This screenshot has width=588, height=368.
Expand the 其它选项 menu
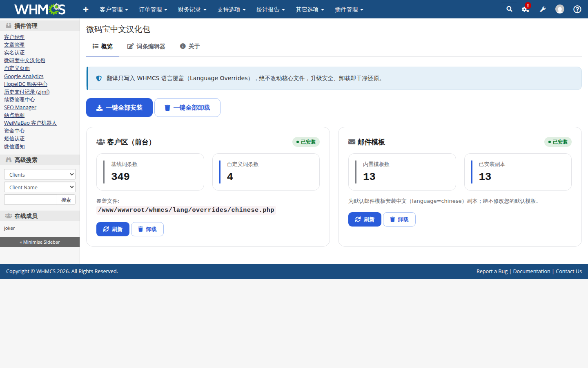[x=310, y=9]
